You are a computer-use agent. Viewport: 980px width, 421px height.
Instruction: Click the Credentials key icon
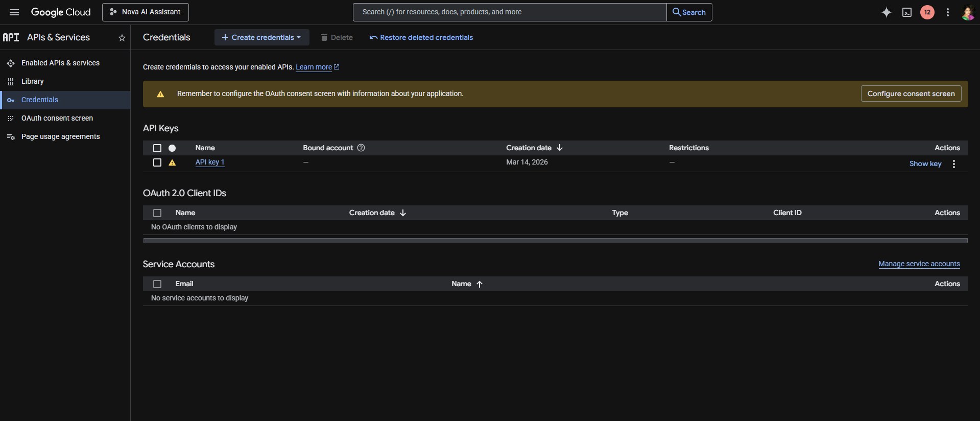coord(11,100)
